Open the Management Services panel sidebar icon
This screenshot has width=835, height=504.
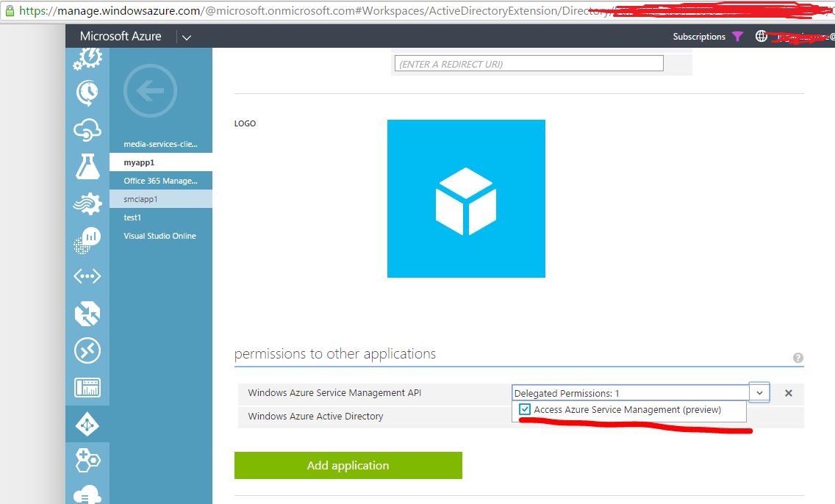[87, 387]
